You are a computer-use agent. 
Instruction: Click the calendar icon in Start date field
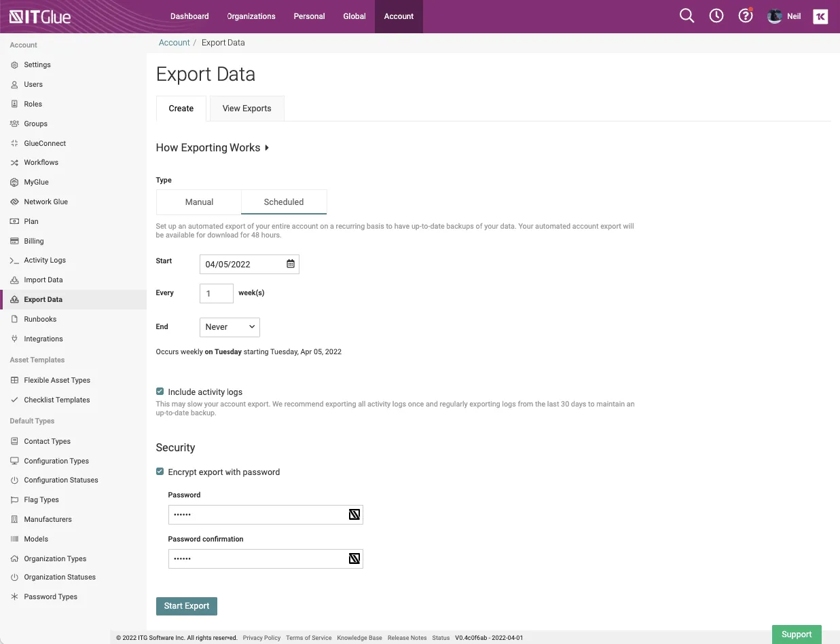click(291, 264)
